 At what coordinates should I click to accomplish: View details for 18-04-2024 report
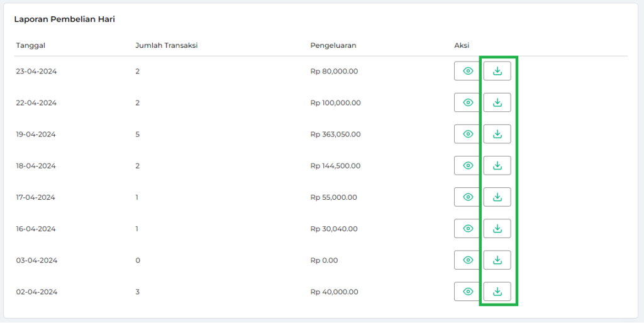467,165
